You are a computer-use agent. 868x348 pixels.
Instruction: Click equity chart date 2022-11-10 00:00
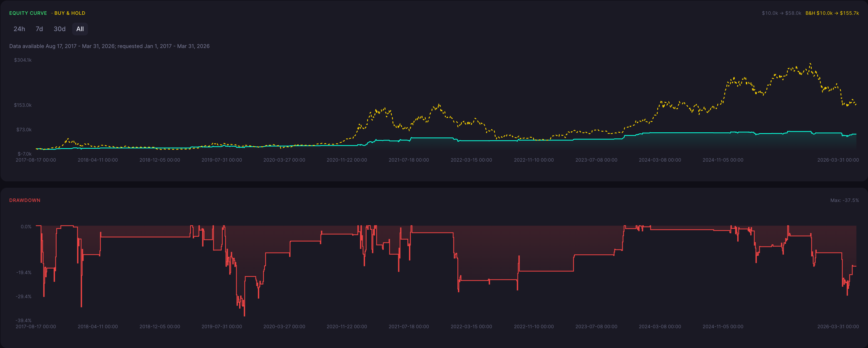point(534,160)
